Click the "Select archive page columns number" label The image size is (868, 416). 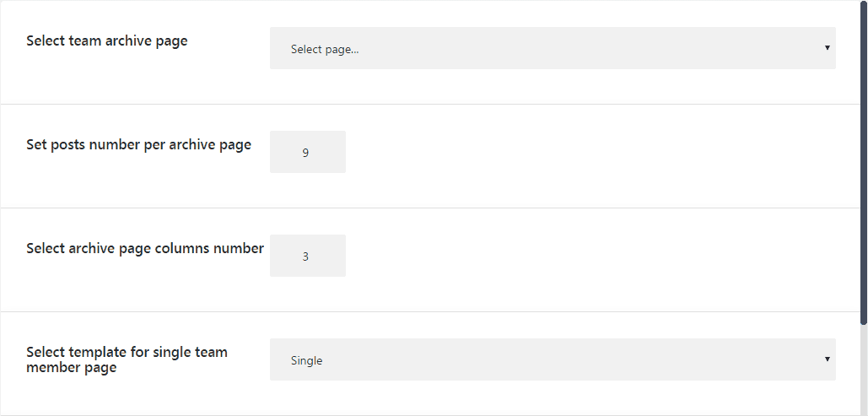[x=145, y=248]
